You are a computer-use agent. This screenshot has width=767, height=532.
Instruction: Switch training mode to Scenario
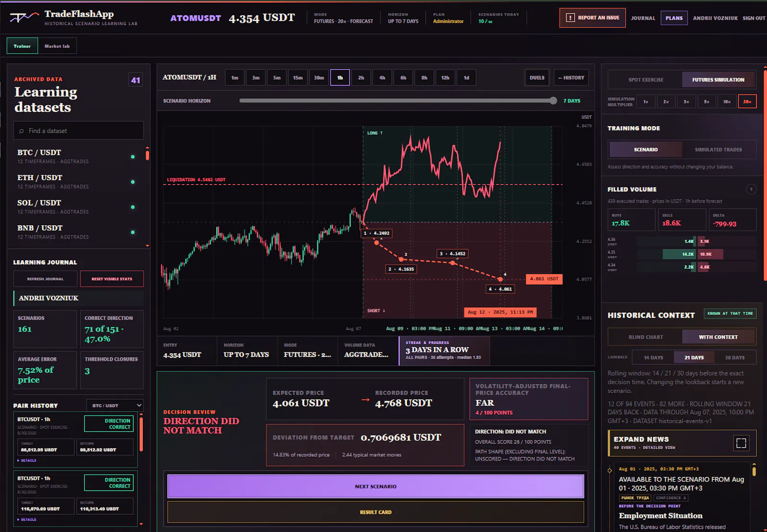(x=646, y=150)
